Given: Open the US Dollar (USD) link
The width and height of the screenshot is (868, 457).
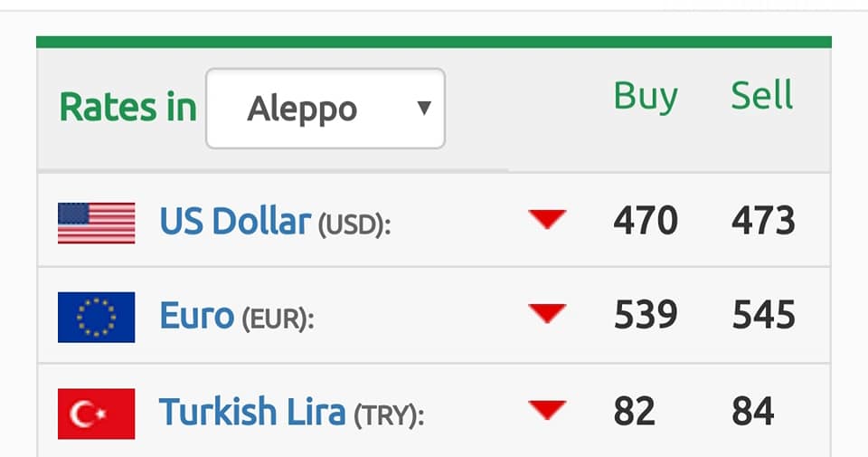Looking at the screenshot, I should (275, 222).
